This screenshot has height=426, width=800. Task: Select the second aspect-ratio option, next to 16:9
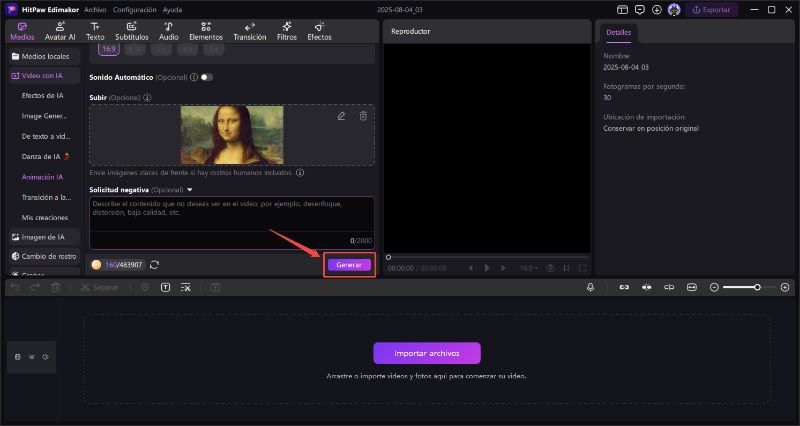tap(135, 49)
